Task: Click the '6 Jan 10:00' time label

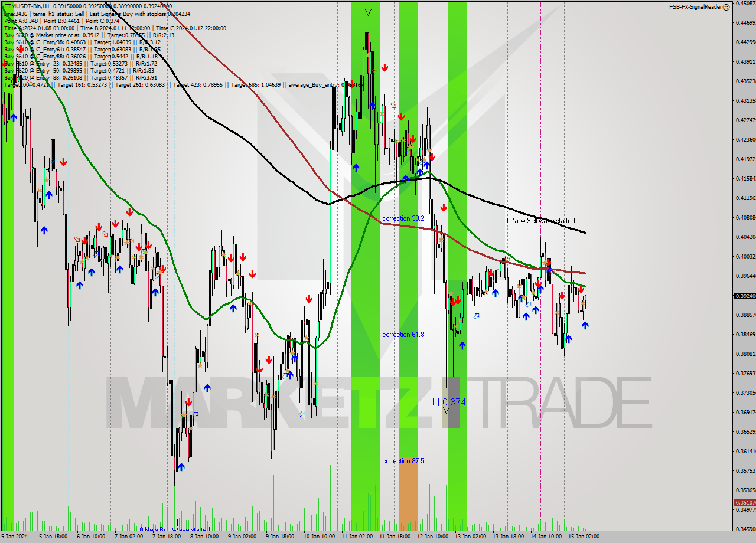Action: 90,537
